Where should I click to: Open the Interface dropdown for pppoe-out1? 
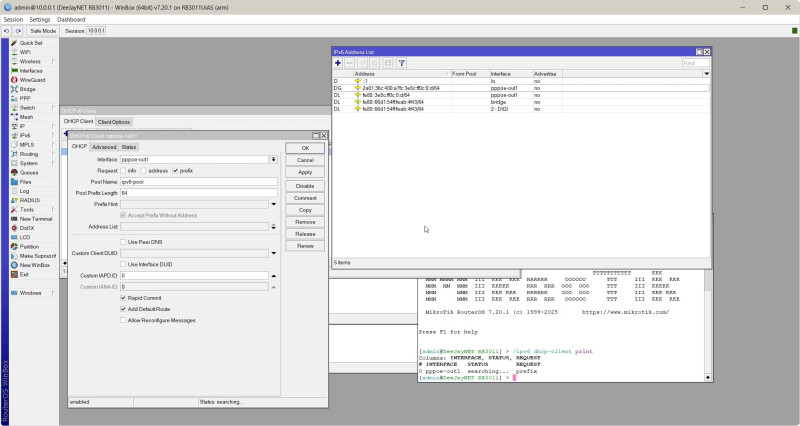tap(273, 159)
